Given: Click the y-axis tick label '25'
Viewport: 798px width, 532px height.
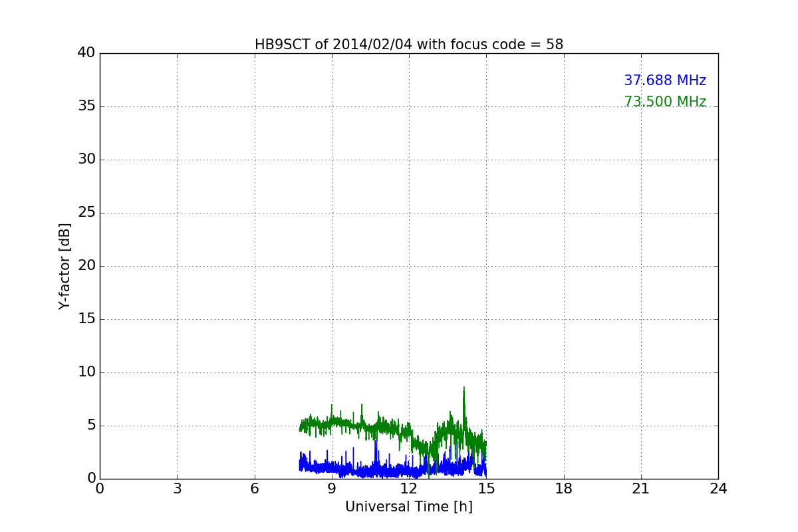Looking at the screenshot, I should pos(86,213).
